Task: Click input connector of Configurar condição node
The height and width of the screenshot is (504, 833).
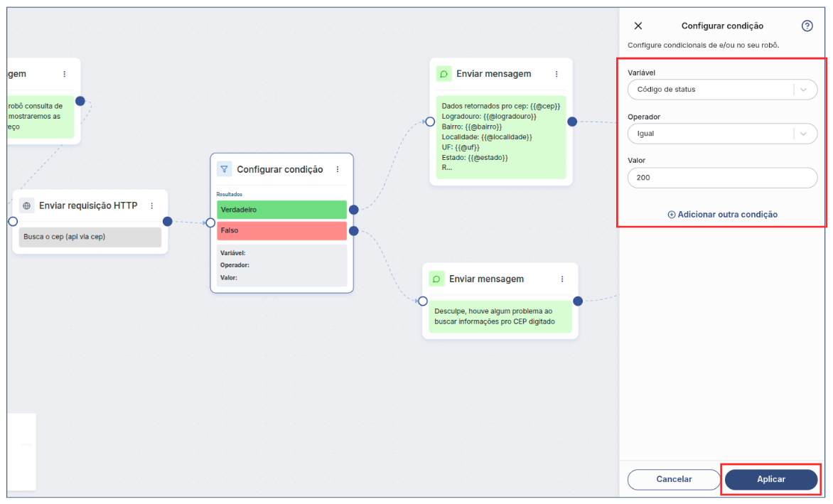Action: point(210,222)
